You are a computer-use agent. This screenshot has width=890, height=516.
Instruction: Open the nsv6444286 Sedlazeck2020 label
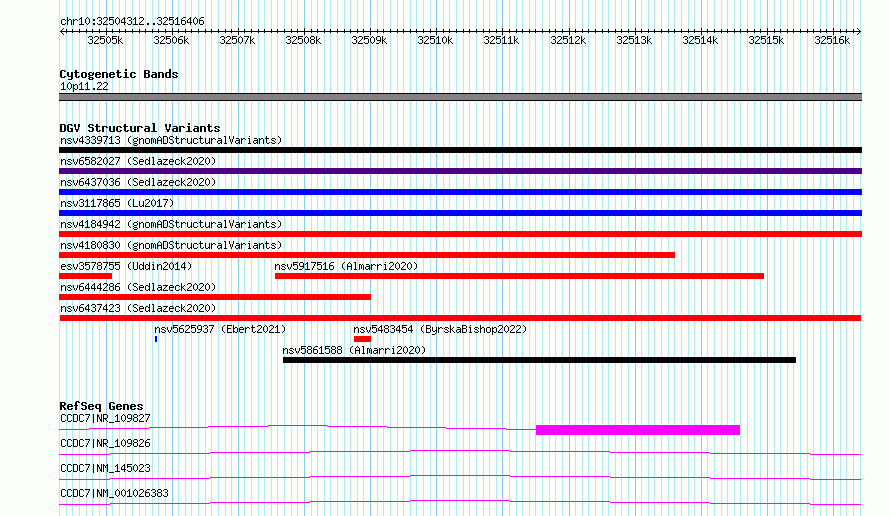[138, 287]
